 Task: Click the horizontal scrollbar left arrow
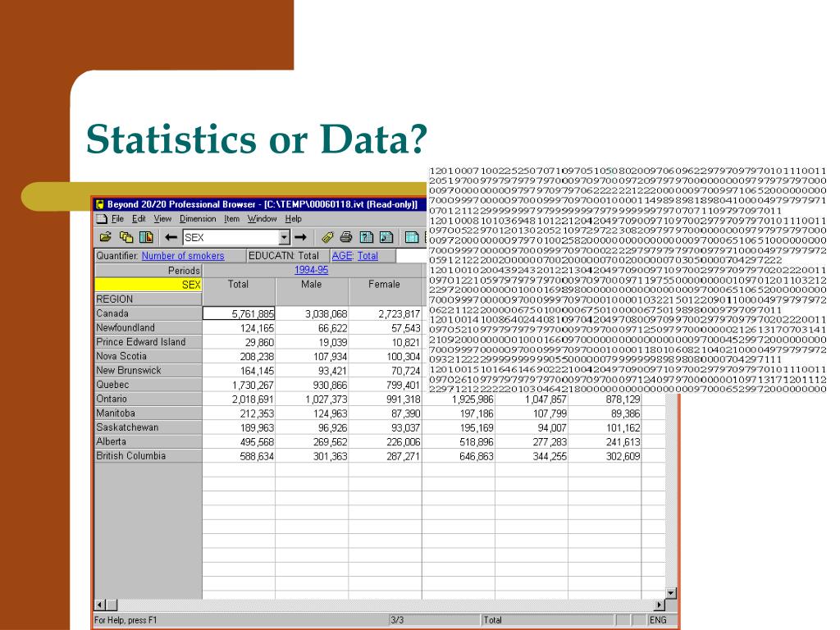(x=99, y=605)
